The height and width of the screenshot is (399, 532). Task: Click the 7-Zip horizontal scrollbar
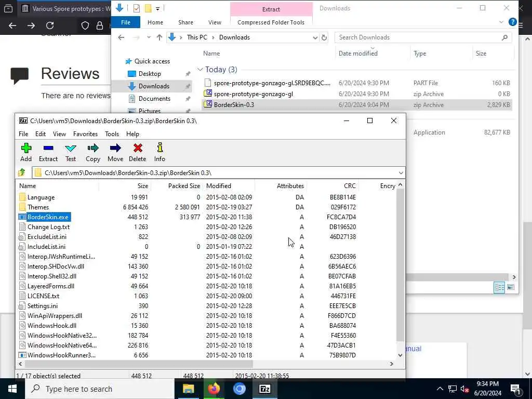(139, 364)
